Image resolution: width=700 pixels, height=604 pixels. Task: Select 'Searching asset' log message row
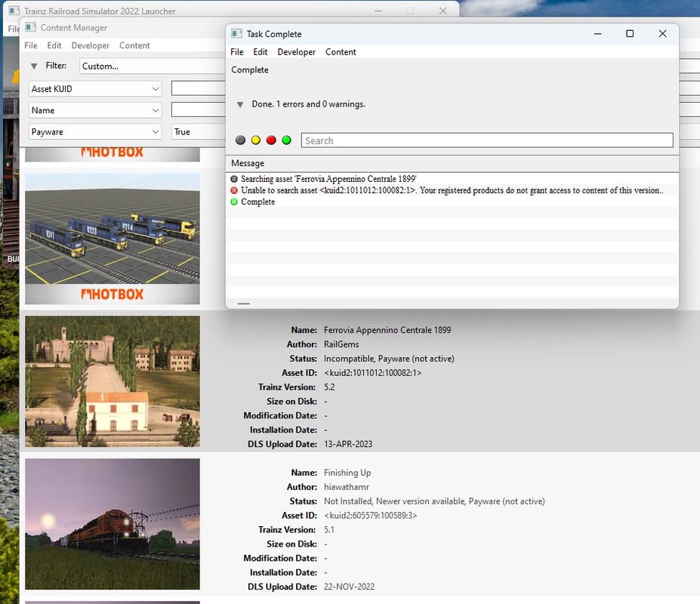(x=452, y=179)
